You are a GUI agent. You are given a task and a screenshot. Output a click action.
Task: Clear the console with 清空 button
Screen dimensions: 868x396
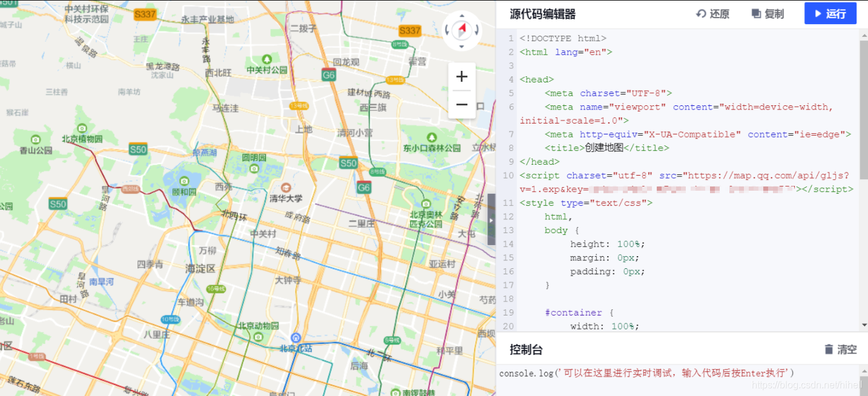click(x=841, y=349)
